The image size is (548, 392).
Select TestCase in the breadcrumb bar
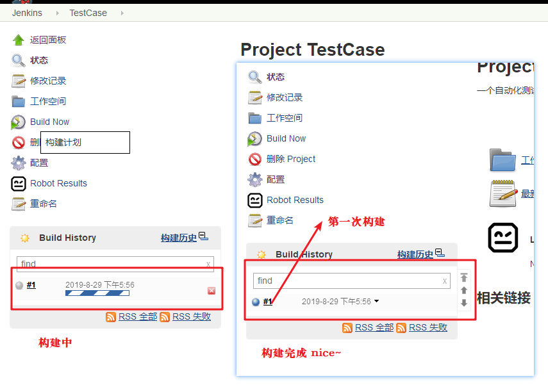(88, 12)
